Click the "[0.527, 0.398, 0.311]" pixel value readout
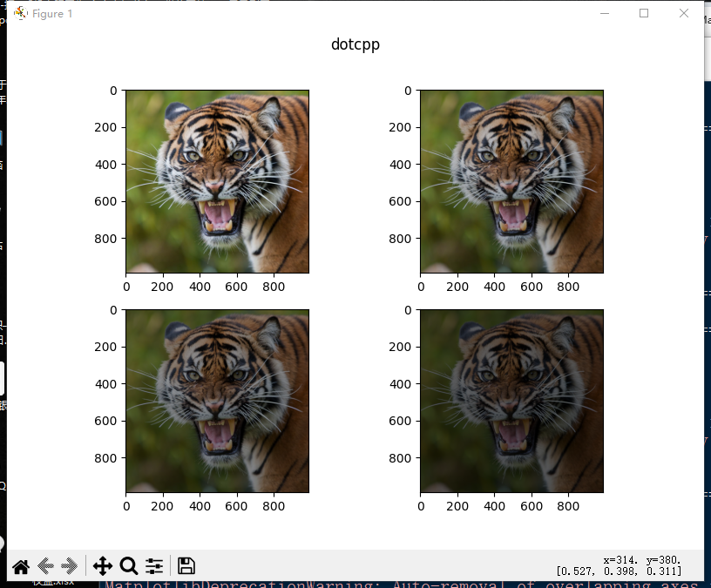The width and height of the screenshot is (711, 588). (x=620, y=571)
